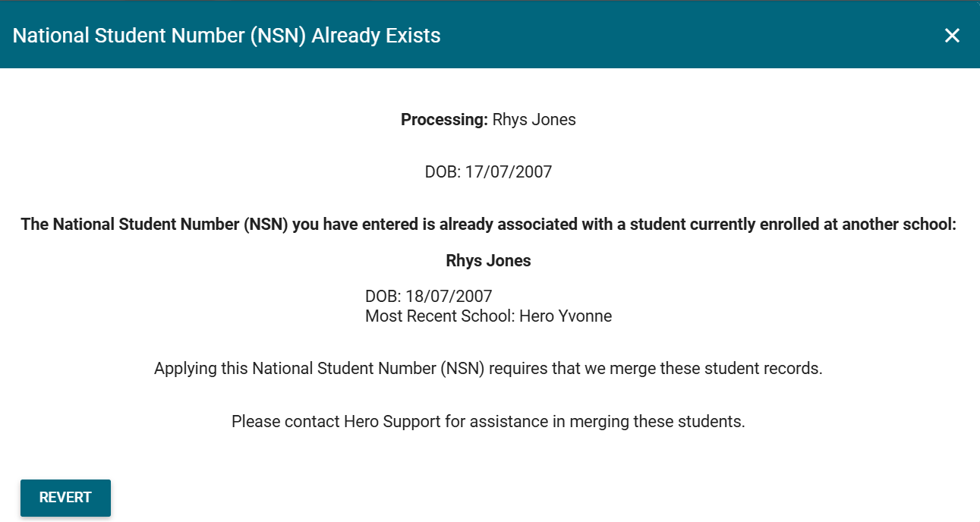
Task: Click the 'Please contact Hero Support' message
Action: (x=488, y=422)
